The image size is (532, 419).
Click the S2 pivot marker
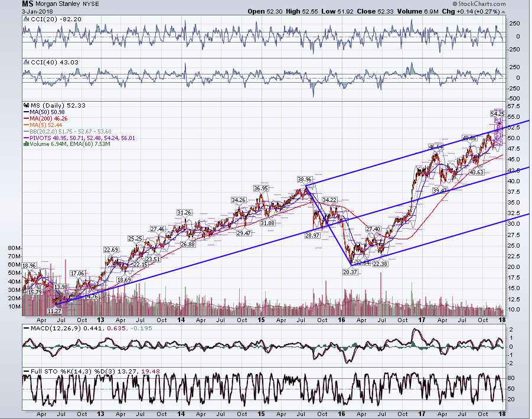point(498,143)
